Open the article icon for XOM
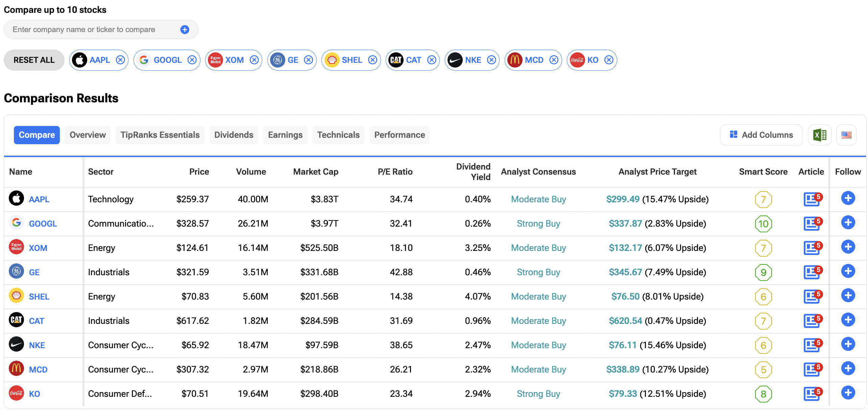 tap(812, 248)
